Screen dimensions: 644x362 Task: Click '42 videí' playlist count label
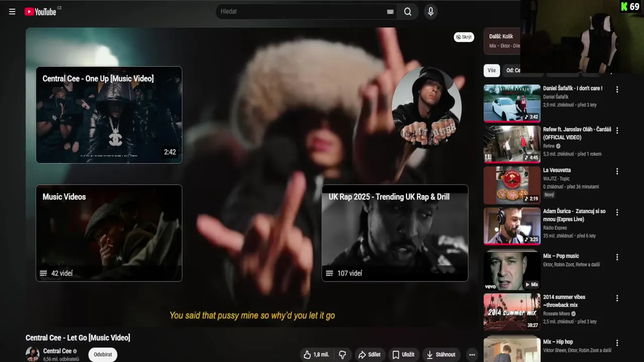[62, 274]
